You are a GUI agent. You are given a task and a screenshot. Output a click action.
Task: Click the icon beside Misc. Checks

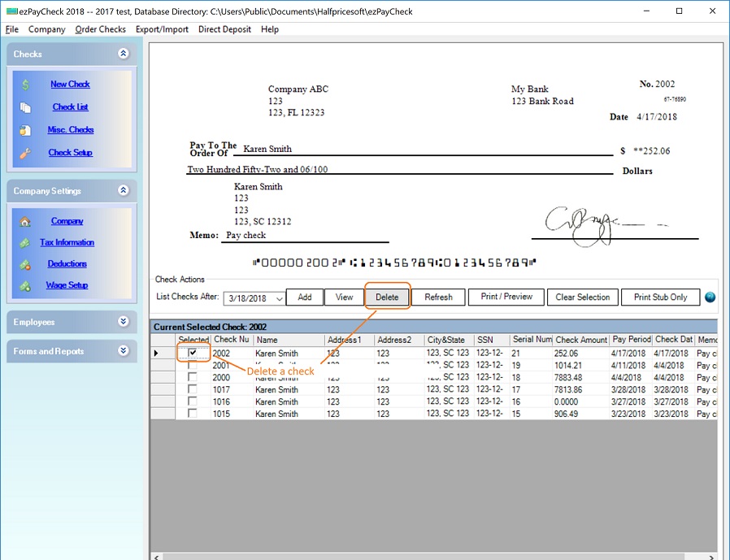click(25, 130)
